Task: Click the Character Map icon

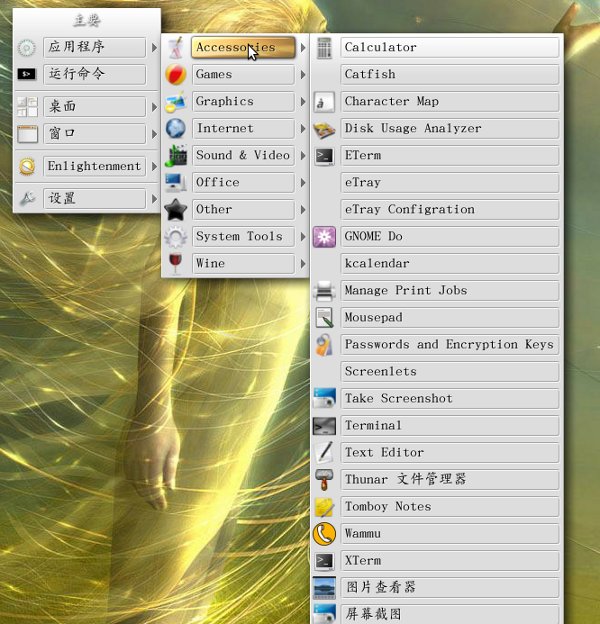Action: (x=324, y=102)
